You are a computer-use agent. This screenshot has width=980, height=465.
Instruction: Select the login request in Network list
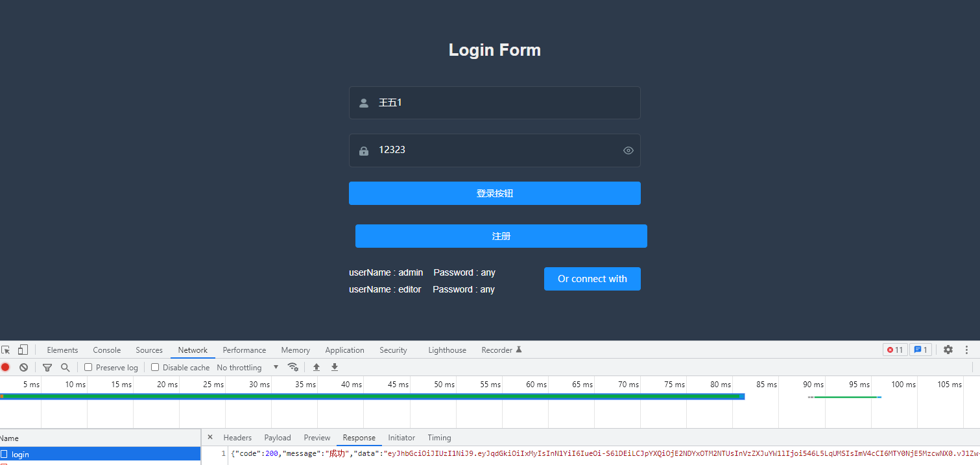pos(20,454)
